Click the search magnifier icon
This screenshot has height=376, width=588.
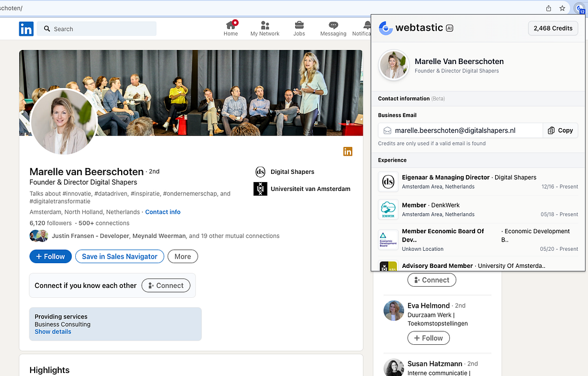pos(47,29)
